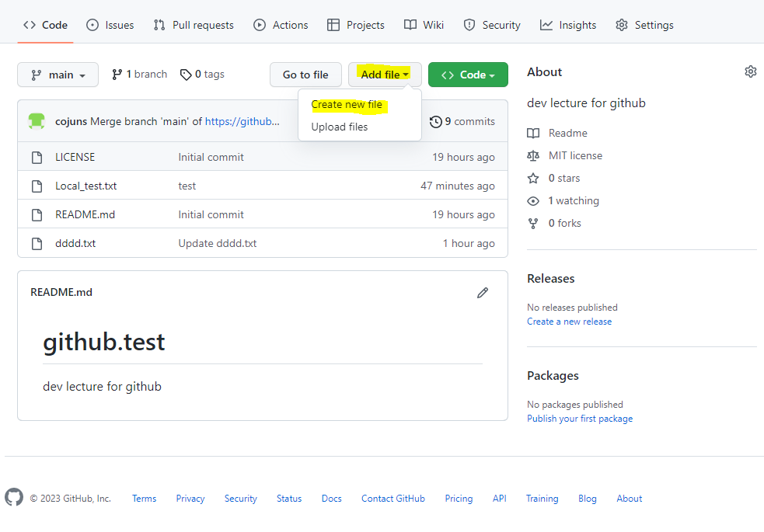This screenshot has height=532, width=764.
Task: Open dddd.txt file
Action: (x=75, y=243)
